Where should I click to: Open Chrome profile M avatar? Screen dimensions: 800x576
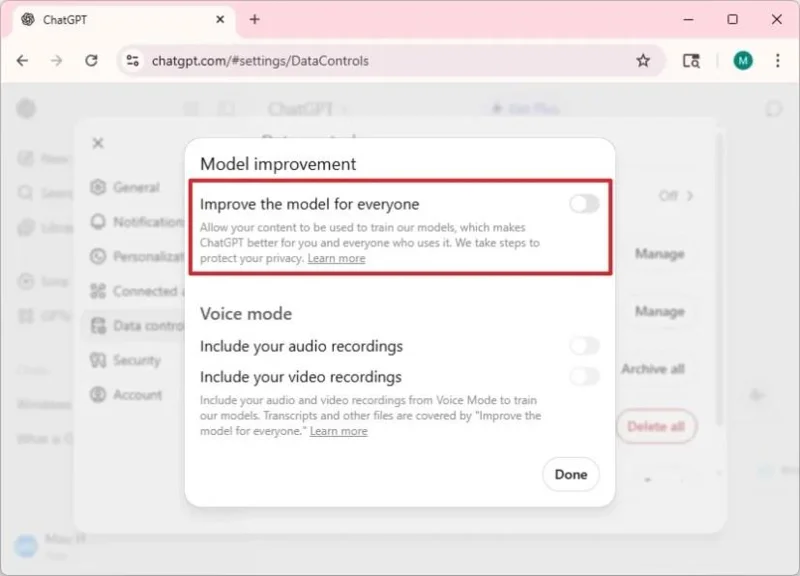[743, 61]
